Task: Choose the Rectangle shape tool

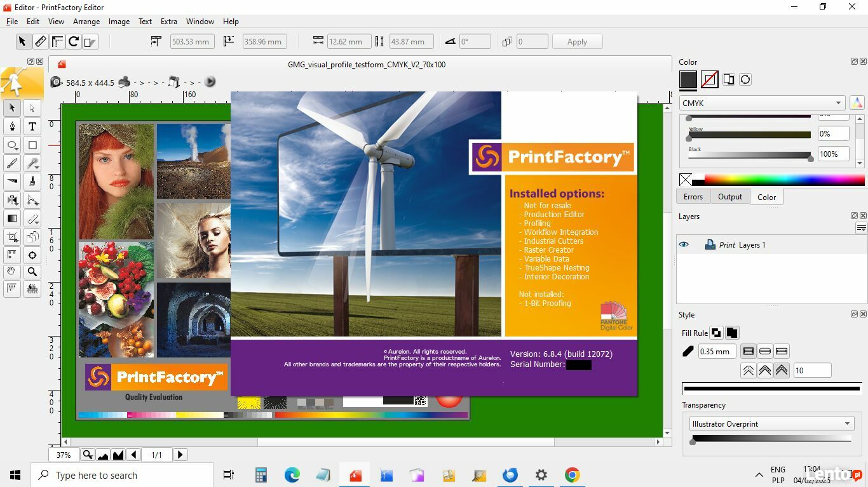Action: point(32,145)
